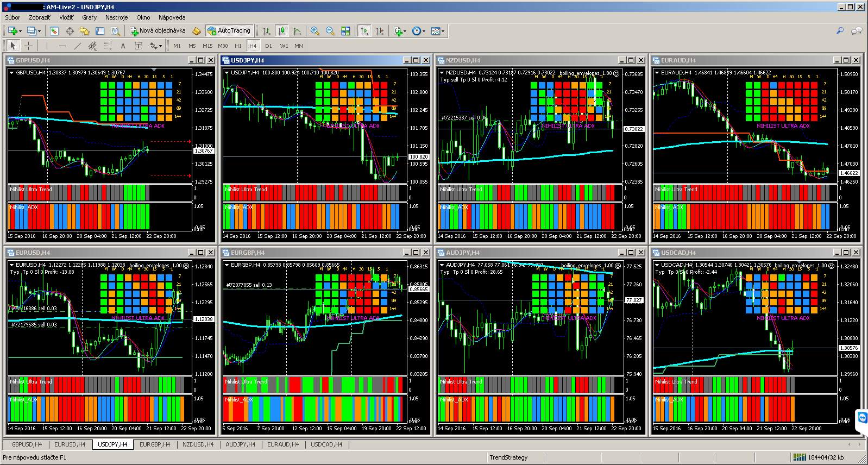Expand the chart periods clock dropdown

pos(418,31)
